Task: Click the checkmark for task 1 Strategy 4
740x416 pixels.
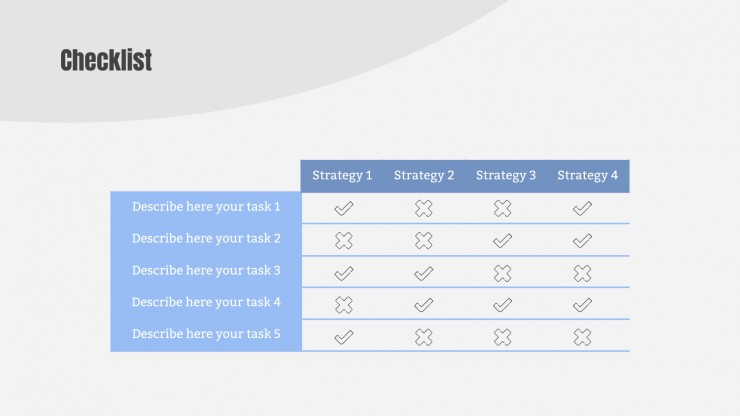Action: [x=582, y=208]
